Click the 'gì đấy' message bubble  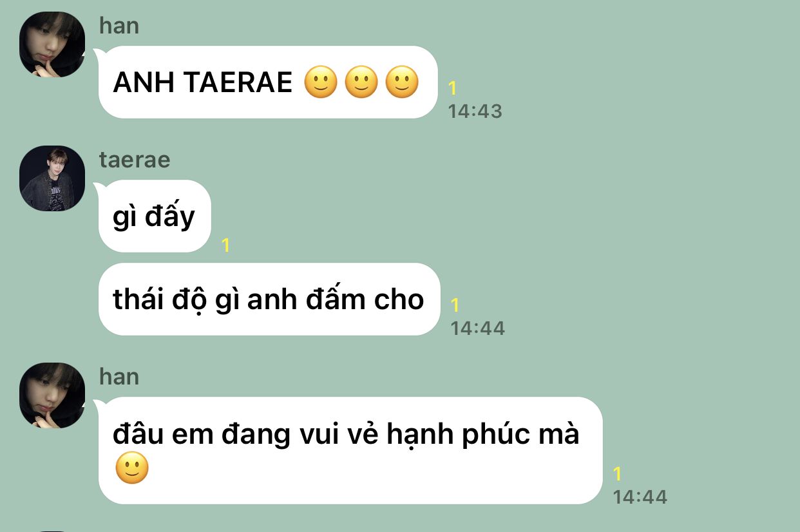click(x=155, y=216)
